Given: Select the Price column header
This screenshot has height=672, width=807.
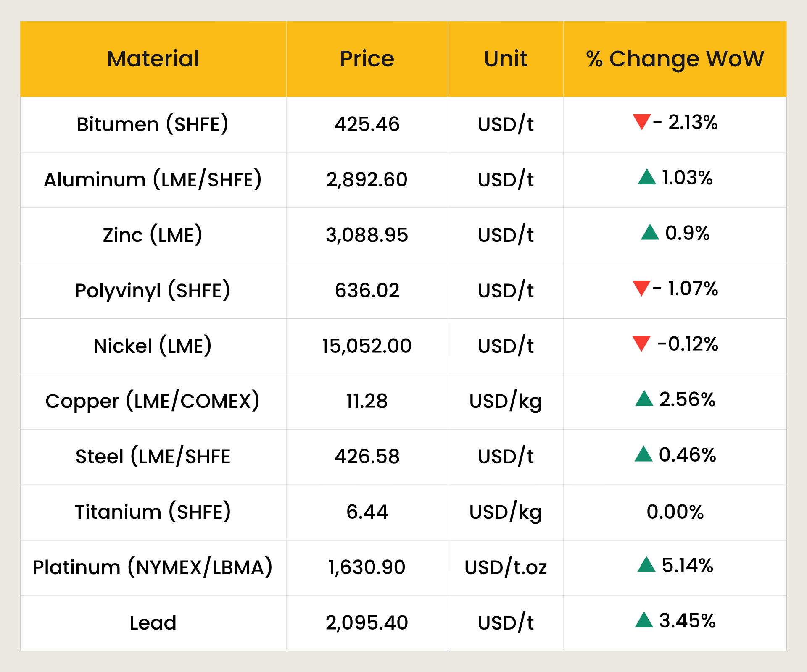Looking at the screenshot, I should coord(367,59).
